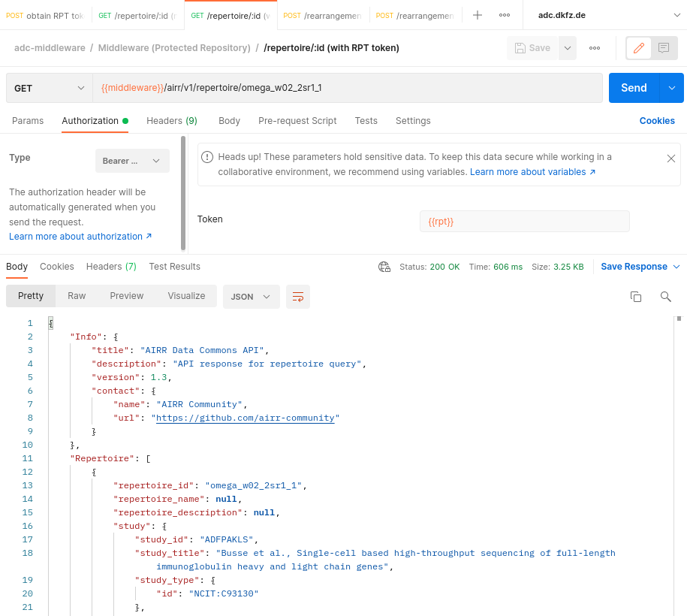Click the Token input field with {{rpt}}
Viewport: 687px width, 616px height.
pos(524,222)
